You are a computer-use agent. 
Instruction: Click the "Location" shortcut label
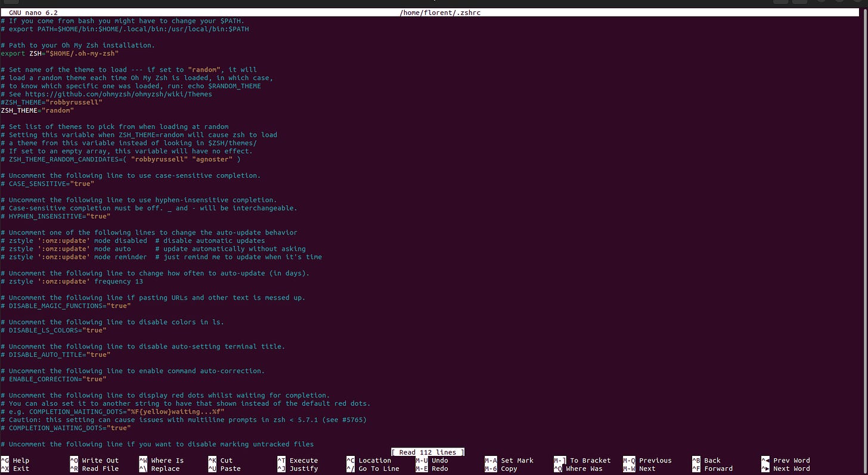coord(375,461)
